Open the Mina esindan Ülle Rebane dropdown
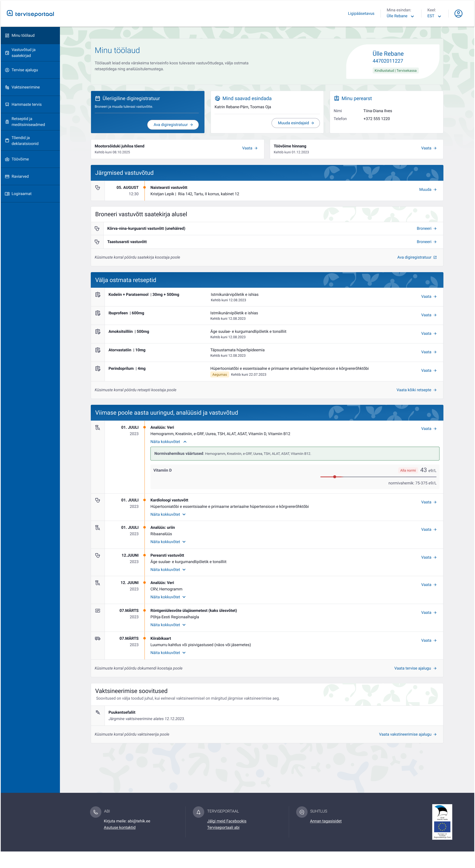475x868 pixels. click(x=400, y=16)
